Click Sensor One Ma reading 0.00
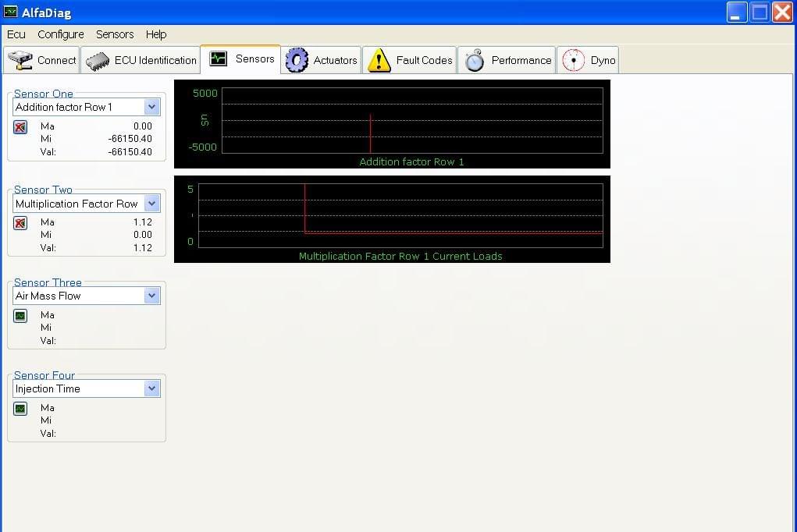The width and height of the screenshot is (797, 532). tap(143, 126)
